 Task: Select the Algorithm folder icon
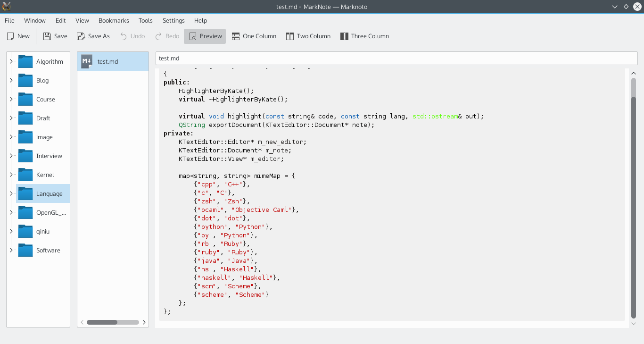[x=25, y=61]
